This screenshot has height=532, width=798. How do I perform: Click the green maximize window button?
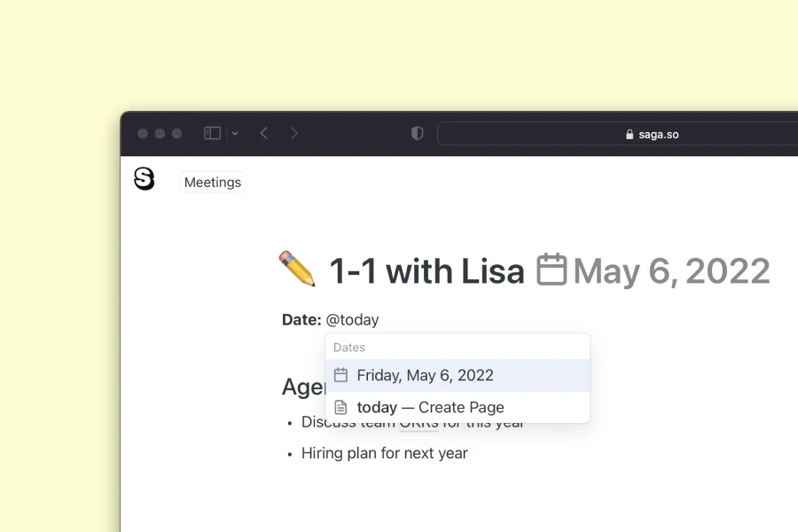[176, 133]
